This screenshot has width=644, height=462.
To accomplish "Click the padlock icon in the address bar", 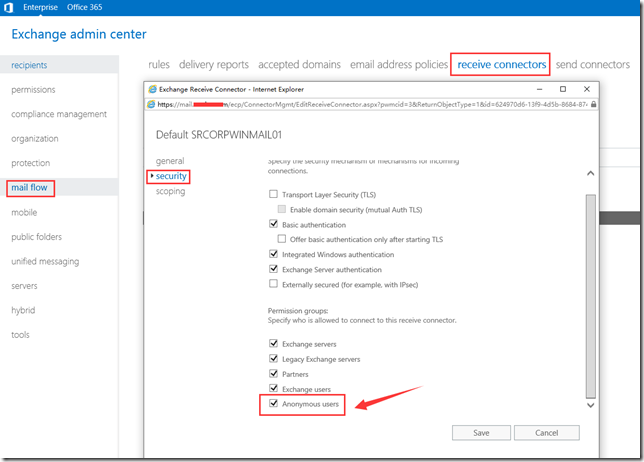I will click(x=593, y=104).
